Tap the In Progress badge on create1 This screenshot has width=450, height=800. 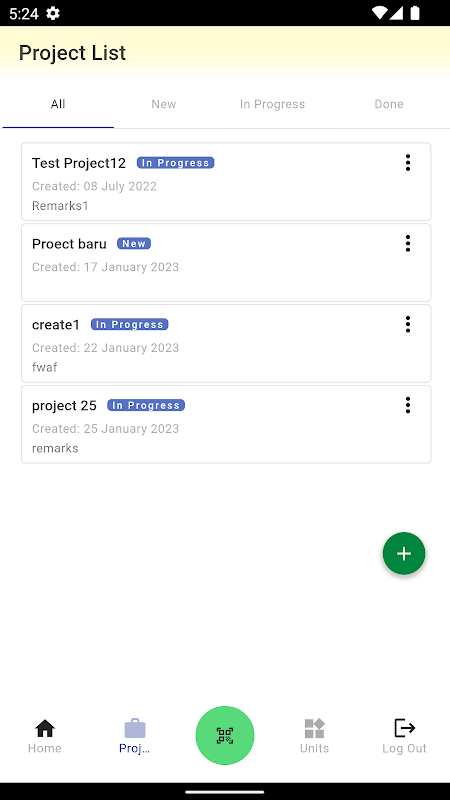tap(130, 324)
